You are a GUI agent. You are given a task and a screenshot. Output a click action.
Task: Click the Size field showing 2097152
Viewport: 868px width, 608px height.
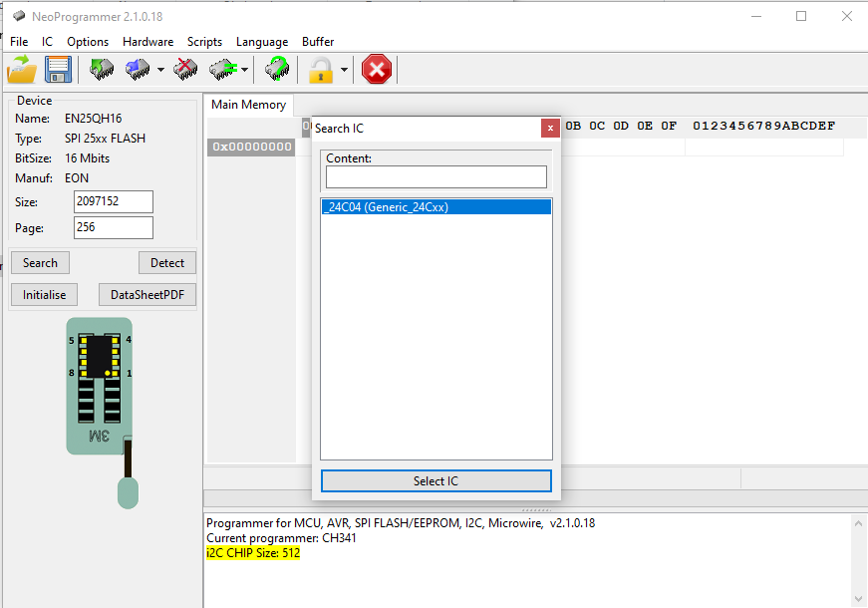[114, 201]
